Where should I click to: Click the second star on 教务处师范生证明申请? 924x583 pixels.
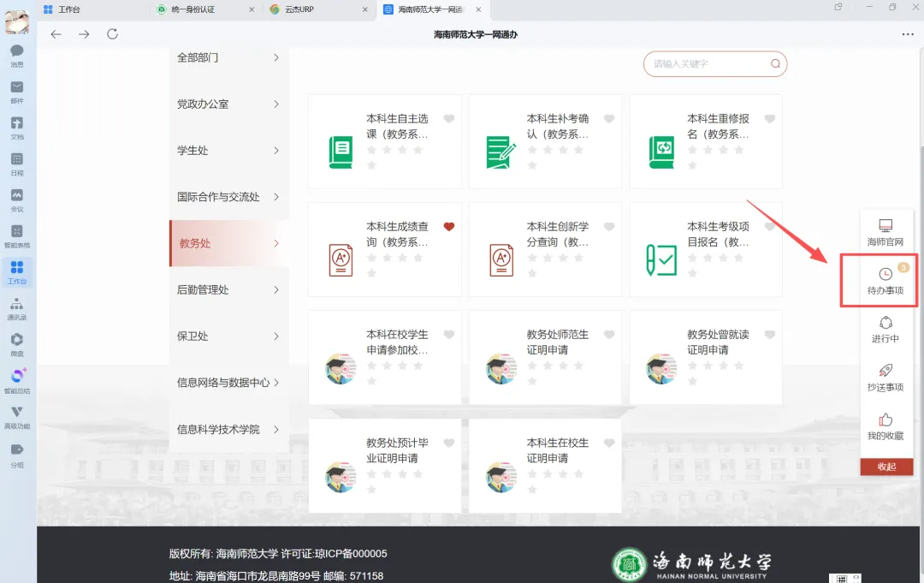coord(548,366)
